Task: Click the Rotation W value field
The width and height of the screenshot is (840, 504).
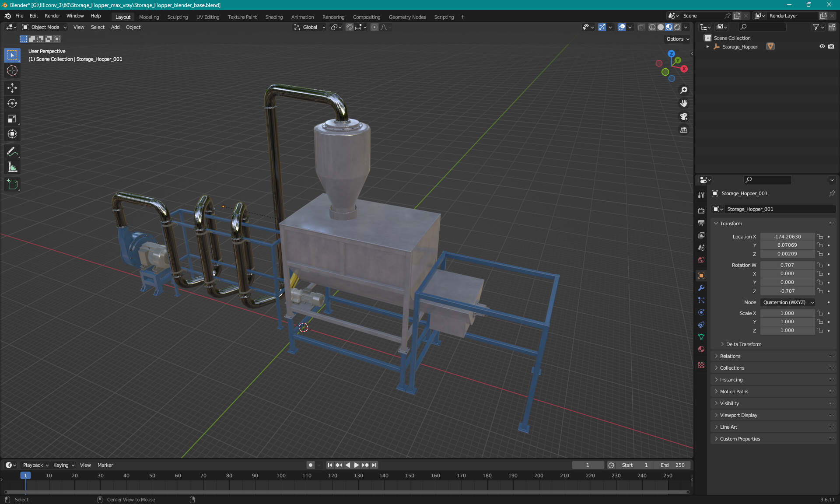Action: (787, 265)
